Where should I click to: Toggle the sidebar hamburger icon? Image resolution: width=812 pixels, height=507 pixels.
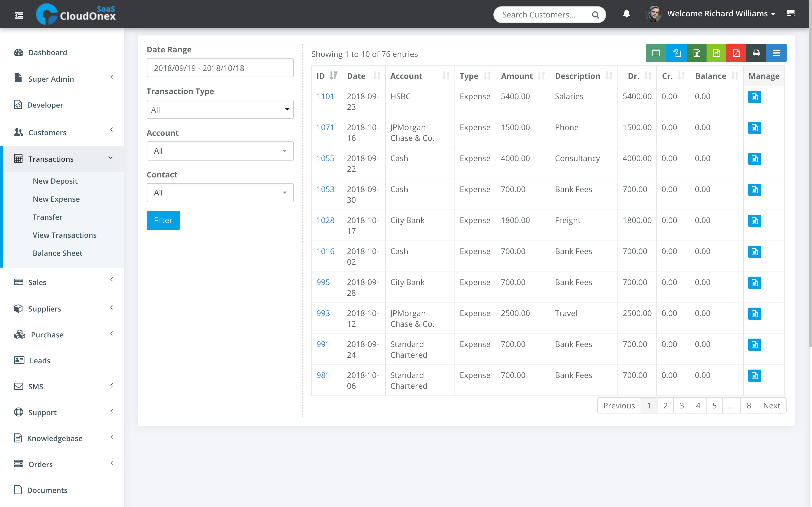[19, 15]
